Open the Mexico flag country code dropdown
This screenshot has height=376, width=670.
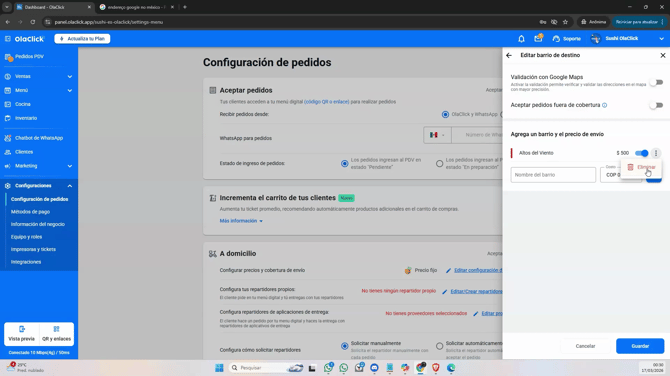(x=437, y=135)
